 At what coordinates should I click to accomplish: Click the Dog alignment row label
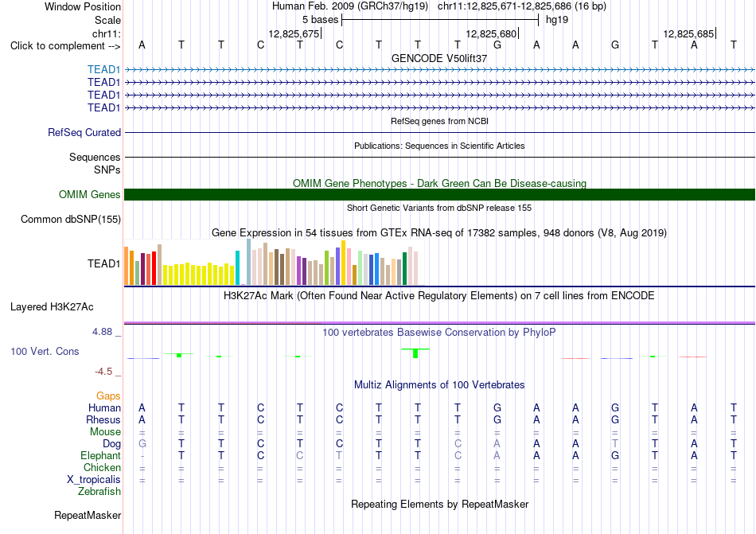tap(111, 444)
